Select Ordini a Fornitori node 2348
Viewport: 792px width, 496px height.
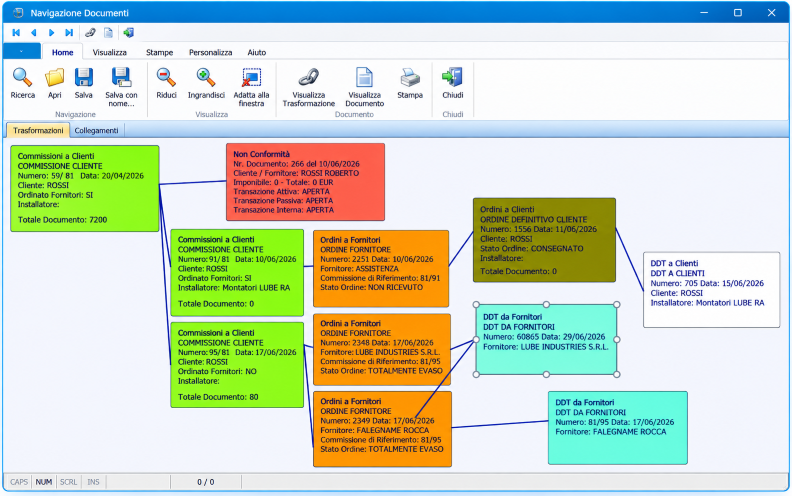point(382,350)
